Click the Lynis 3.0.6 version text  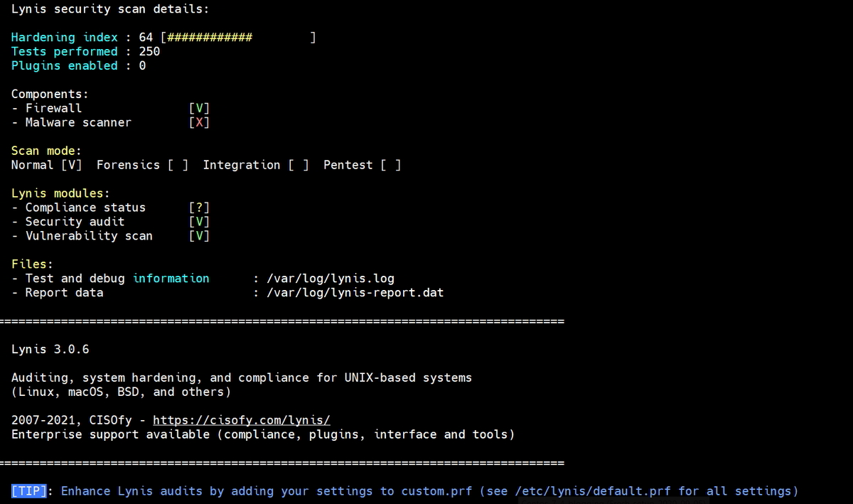tap(50, 349)
